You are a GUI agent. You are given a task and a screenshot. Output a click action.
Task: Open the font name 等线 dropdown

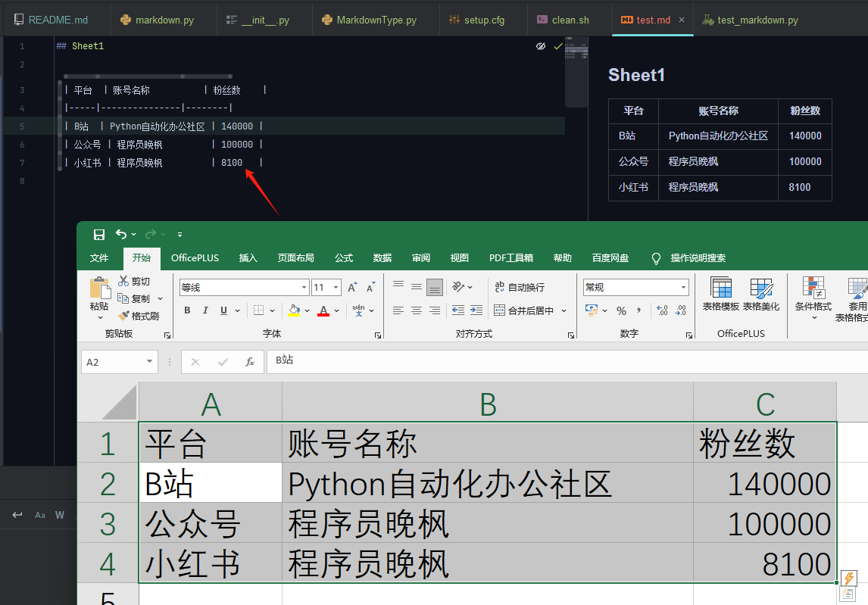click(304, 287)
